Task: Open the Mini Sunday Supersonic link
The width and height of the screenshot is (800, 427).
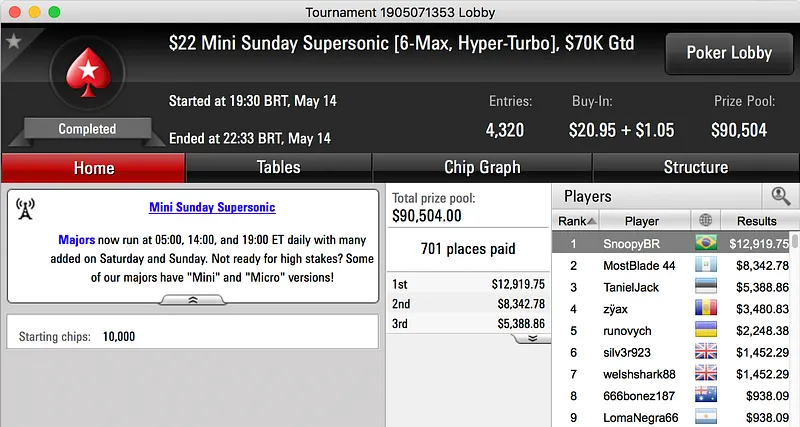Action: [212, 207]
